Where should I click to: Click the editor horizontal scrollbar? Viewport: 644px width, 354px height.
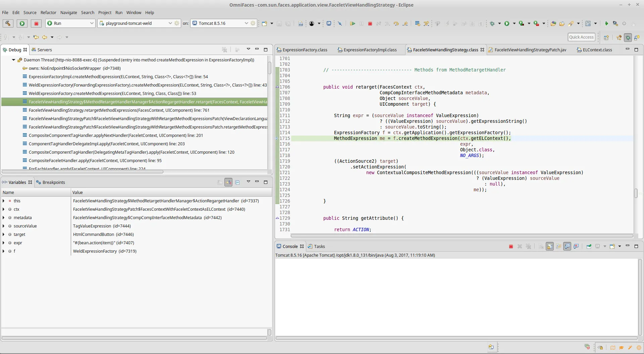(462, 236)
